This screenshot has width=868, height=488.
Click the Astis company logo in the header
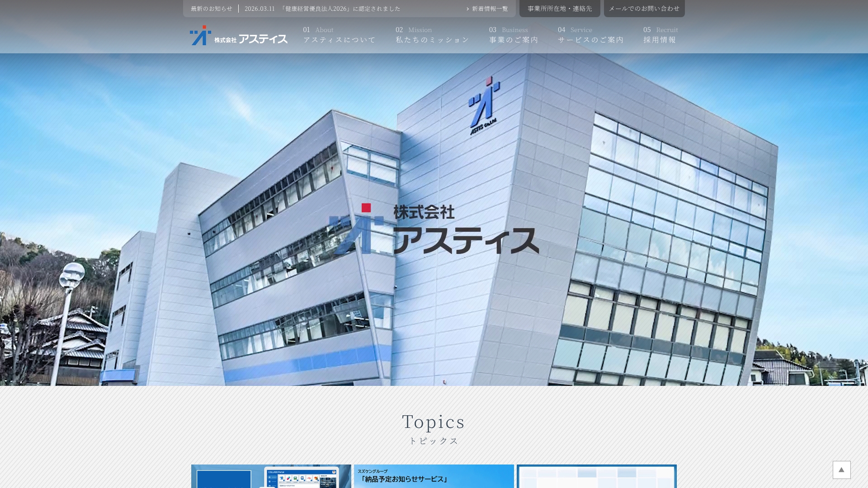pyautogui.click(x=238, y=35)
